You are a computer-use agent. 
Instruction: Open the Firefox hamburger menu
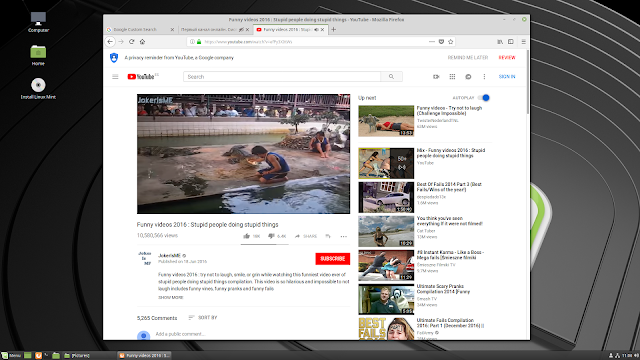tap(523, 42)
